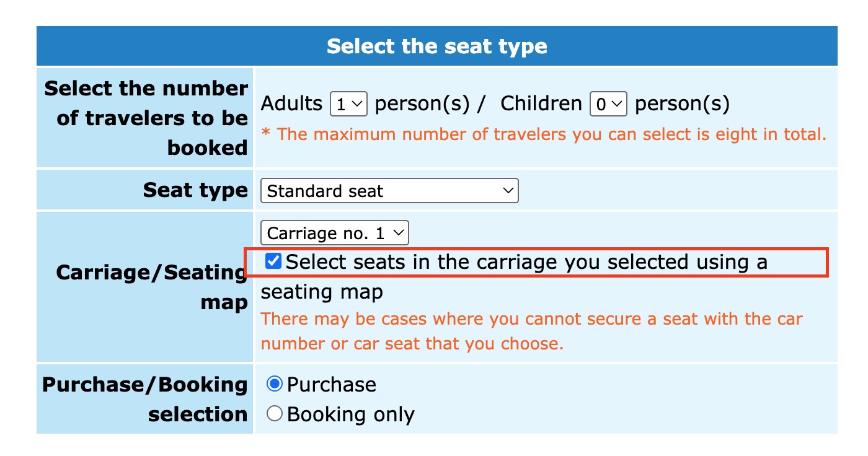Select the Purchase radio button
Screen dimensions: 868x456
pos(273,384)
